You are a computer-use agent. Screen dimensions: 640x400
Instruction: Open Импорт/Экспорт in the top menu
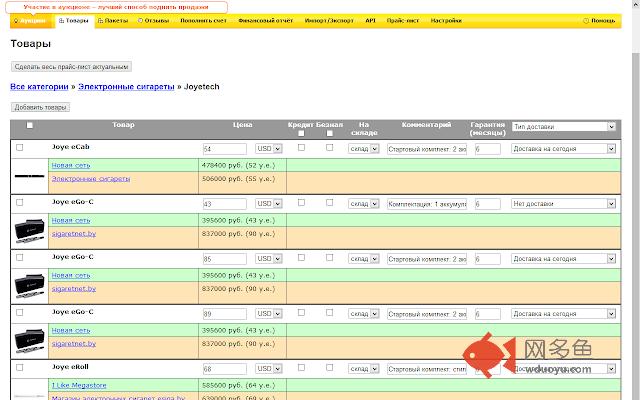pyautogui.click(x=329, y=20)
